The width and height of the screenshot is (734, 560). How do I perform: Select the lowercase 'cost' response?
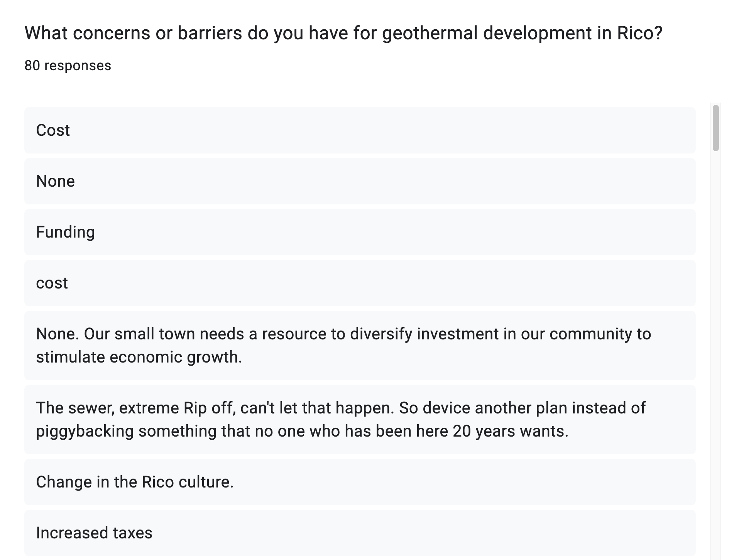point(360,283)
